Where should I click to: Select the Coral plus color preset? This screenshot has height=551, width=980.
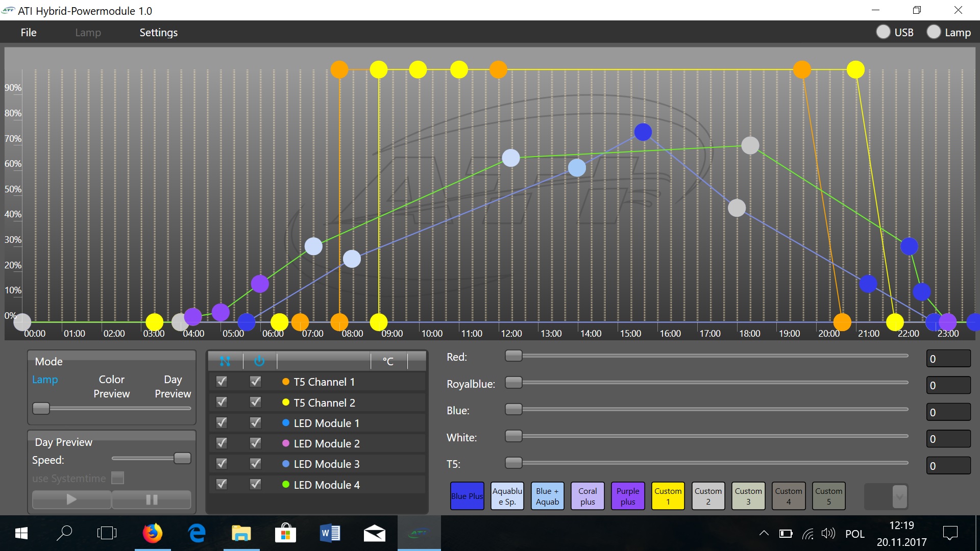tap(587, 496)
